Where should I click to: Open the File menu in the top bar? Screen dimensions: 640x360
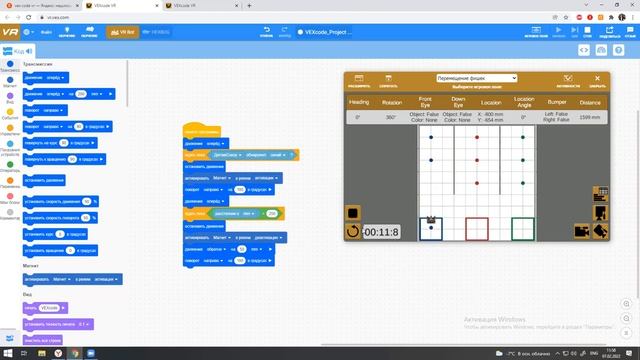point(46,32)
